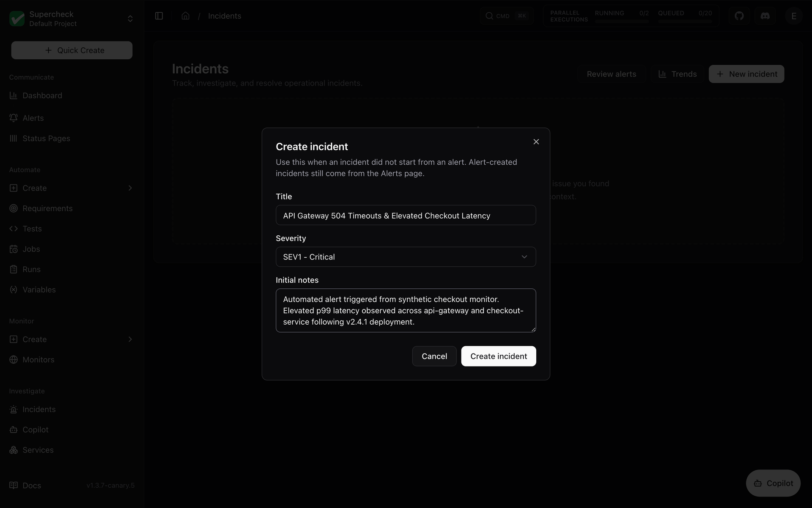Screen dimensions: 812x508
Task: Click the Jobs icon in sidebar
Action: 14,249
